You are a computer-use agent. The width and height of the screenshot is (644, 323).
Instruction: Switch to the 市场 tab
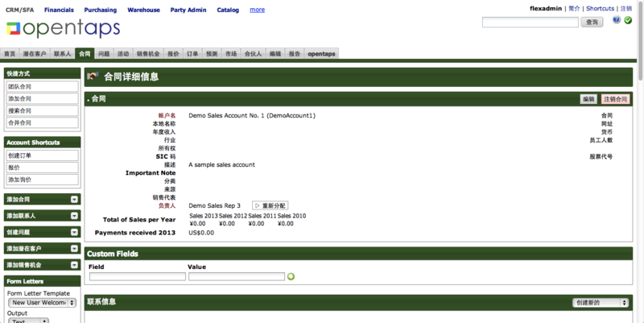[231, 54]
